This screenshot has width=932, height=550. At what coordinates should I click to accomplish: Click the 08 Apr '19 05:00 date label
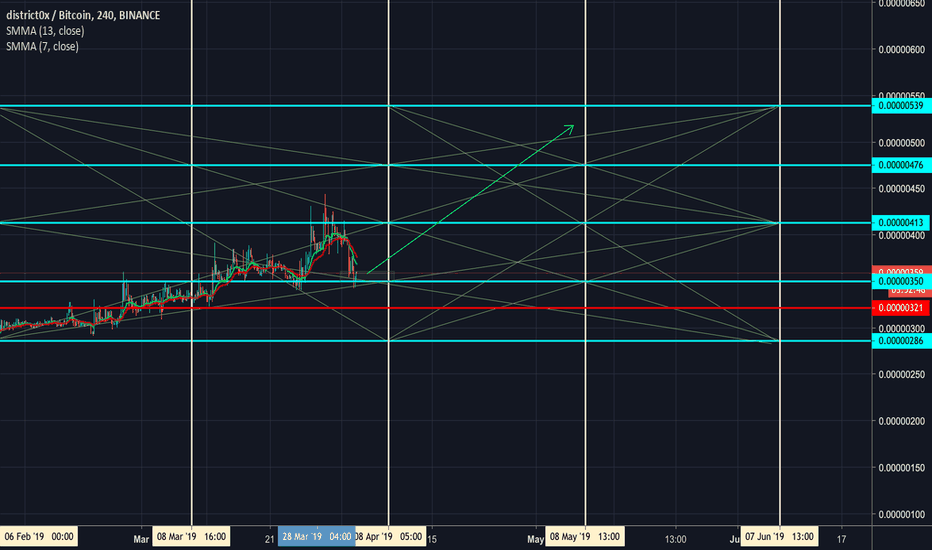click(390, 537)
